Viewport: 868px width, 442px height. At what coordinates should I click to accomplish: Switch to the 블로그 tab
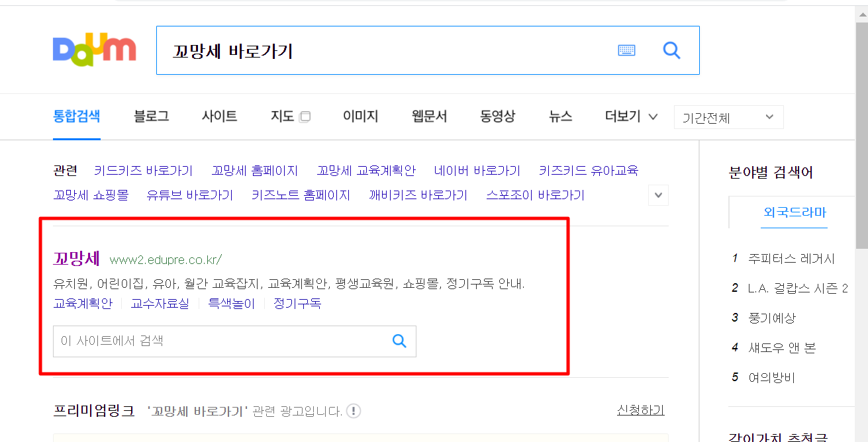(x=151, y=116)
